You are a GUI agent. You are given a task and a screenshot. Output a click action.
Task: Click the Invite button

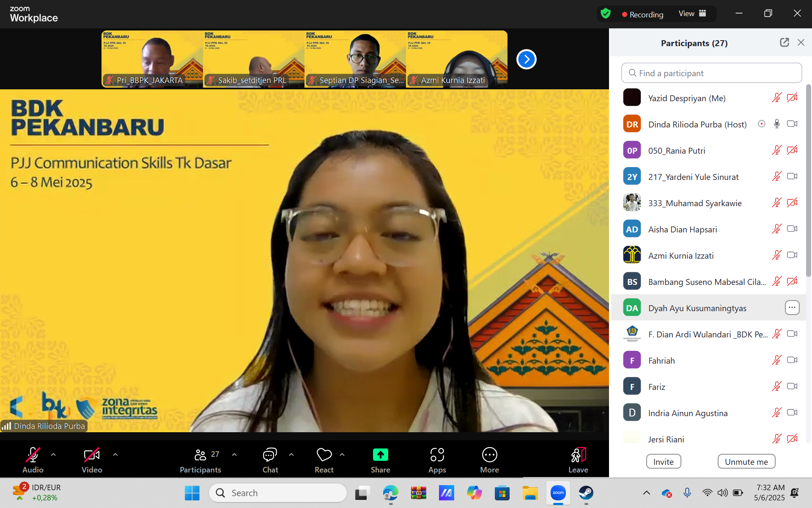coord(664,461)
